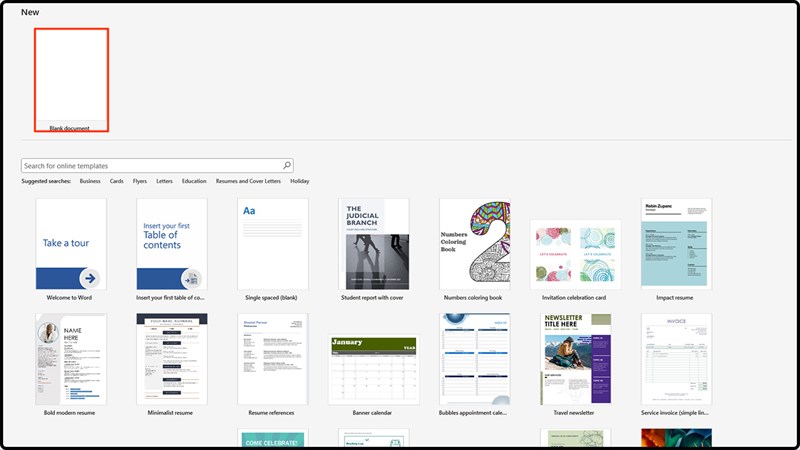Open the Minimalist resume template

(x=172, y=359)
